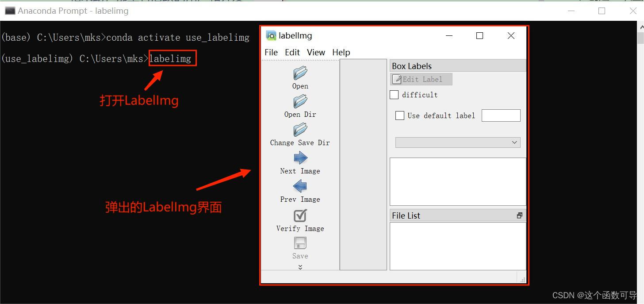Open the File menu in labelImg
This screenshot has width=644, height=304.
tap(271, 52)
